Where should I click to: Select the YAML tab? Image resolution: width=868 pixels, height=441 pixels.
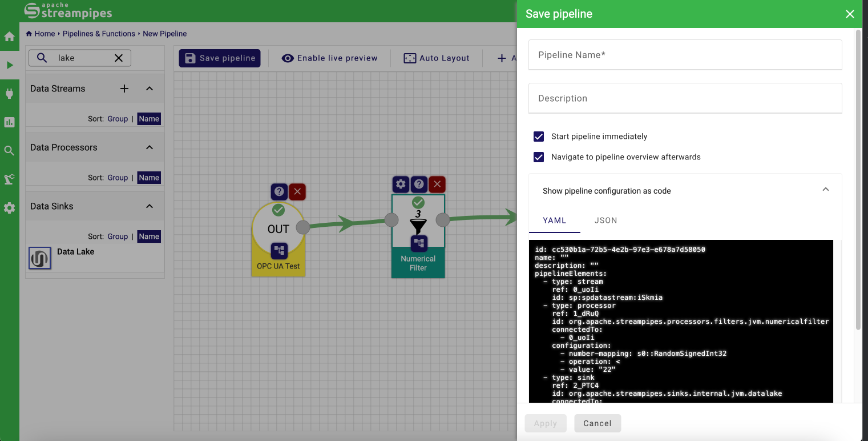(554, 220)
